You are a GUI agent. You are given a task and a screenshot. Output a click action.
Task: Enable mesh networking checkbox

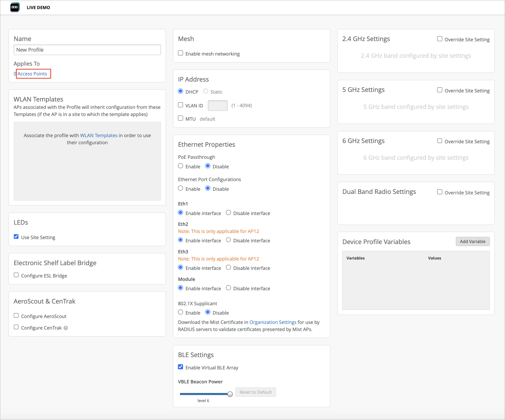(x=181, y=53)
